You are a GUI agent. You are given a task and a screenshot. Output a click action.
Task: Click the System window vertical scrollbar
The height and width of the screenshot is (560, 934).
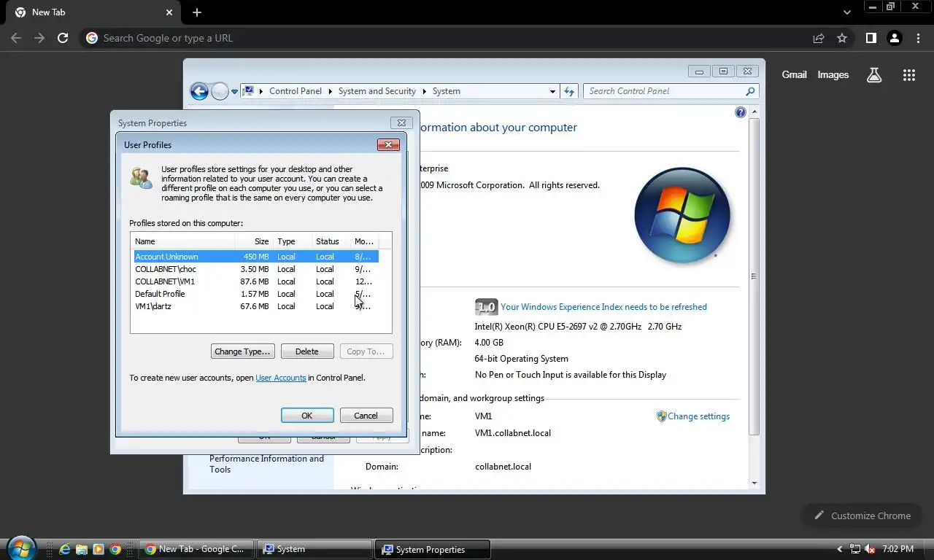point(754,277)
